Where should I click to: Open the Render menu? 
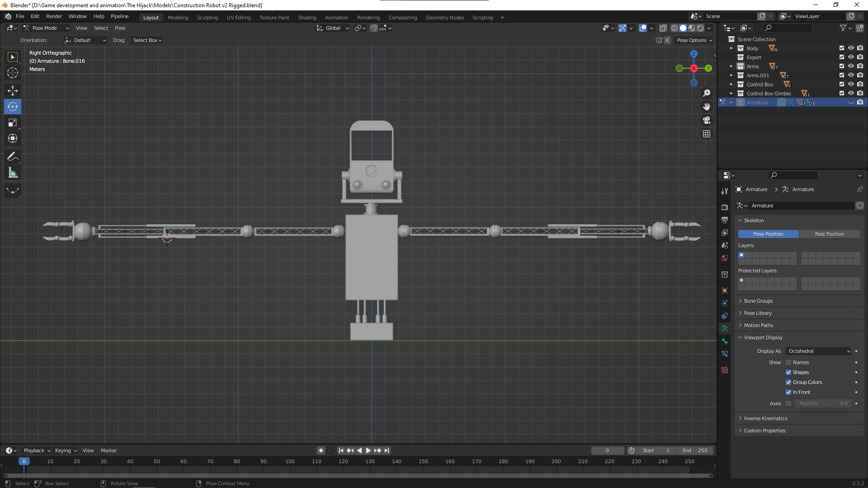54,16
